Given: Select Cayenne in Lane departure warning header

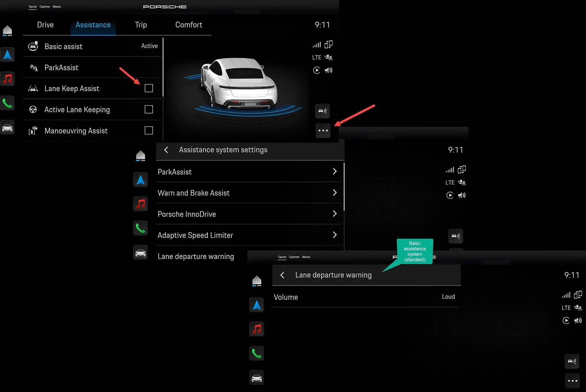Looking at the screenshot, I should tap(294, 257).
